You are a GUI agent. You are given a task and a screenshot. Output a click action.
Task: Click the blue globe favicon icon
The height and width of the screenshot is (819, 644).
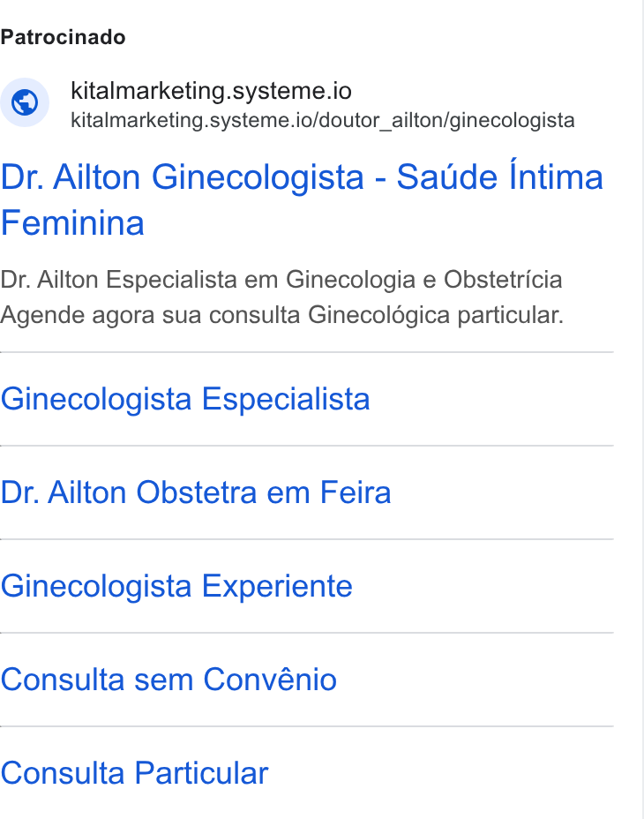[x=25, y=102]
